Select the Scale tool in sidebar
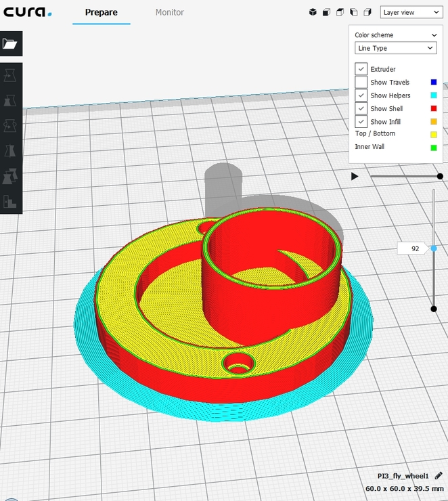Screen dimensions: 448x501 tap(10, 100)
